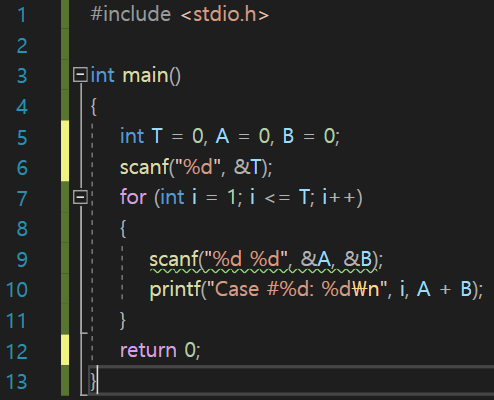The image size is (494, 400).
Task: Click the main function name
Action: click(145, 75)
